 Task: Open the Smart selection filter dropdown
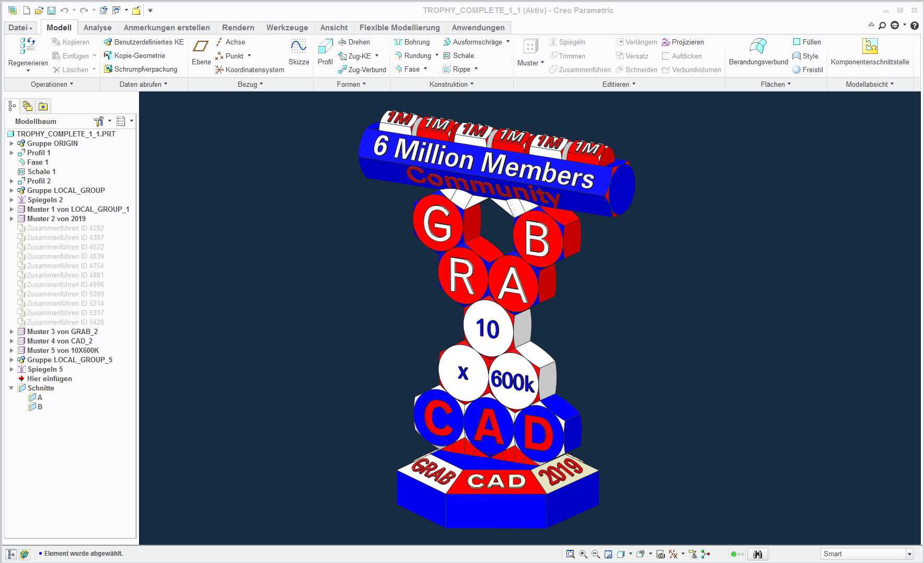[x=909, y=554]
